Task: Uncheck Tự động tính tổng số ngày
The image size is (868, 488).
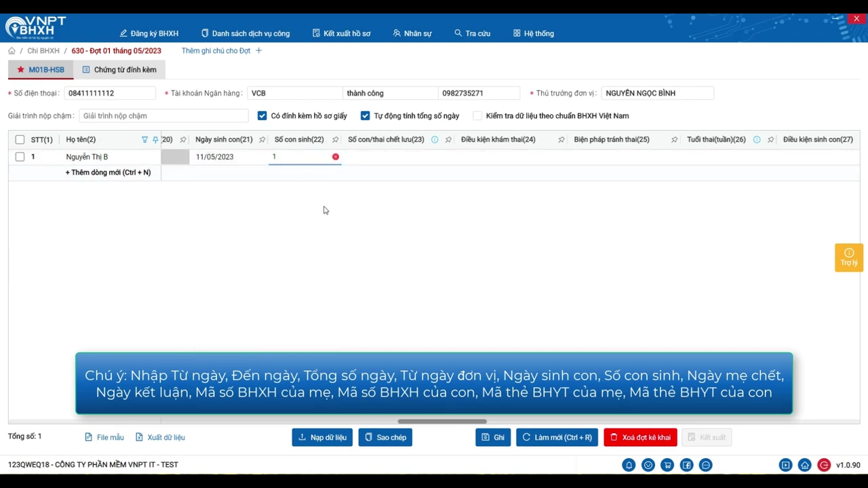Action: [366, 116]
